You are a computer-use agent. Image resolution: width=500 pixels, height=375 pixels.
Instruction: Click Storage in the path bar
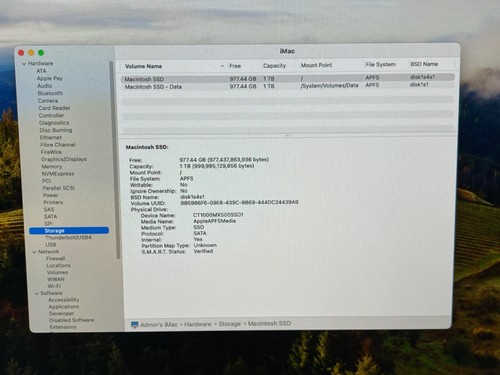tap(230, 324)
